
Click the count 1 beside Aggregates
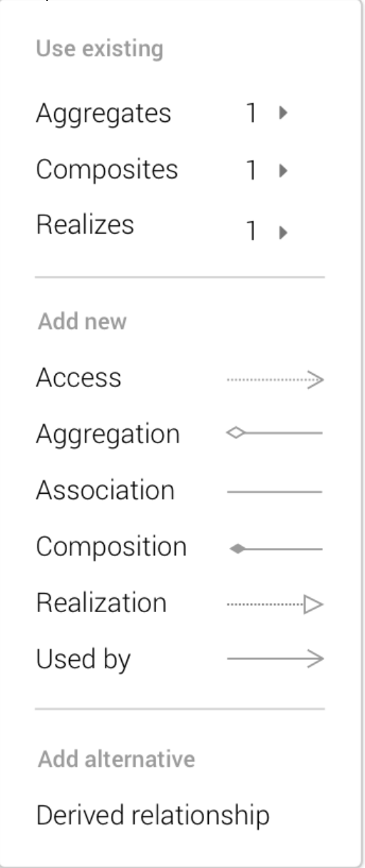coord(252,113)
